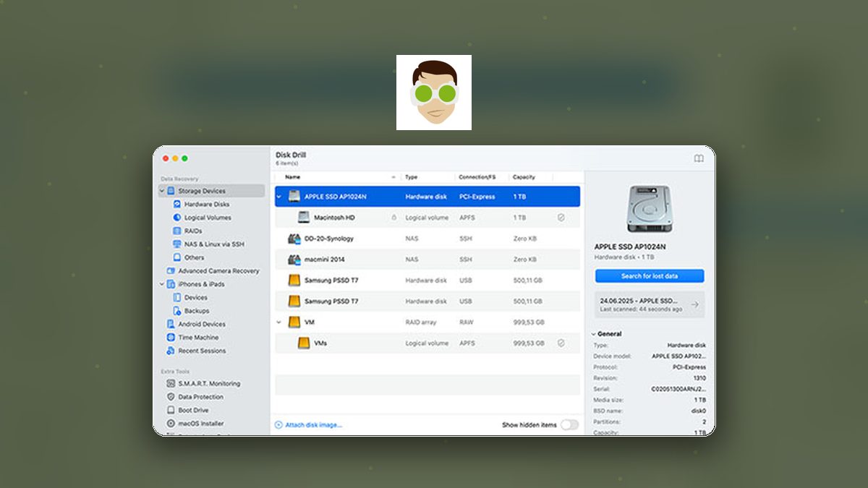Click the shield icon in the Macintosh HD row
This screenshot has width=868, height=488.
[561, 217]
